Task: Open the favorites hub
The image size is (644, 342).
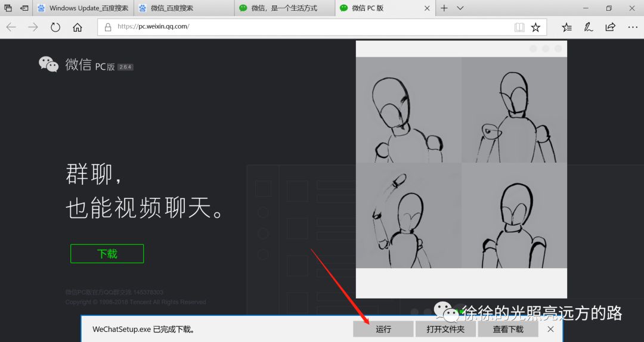Action: tap(567, 27)
